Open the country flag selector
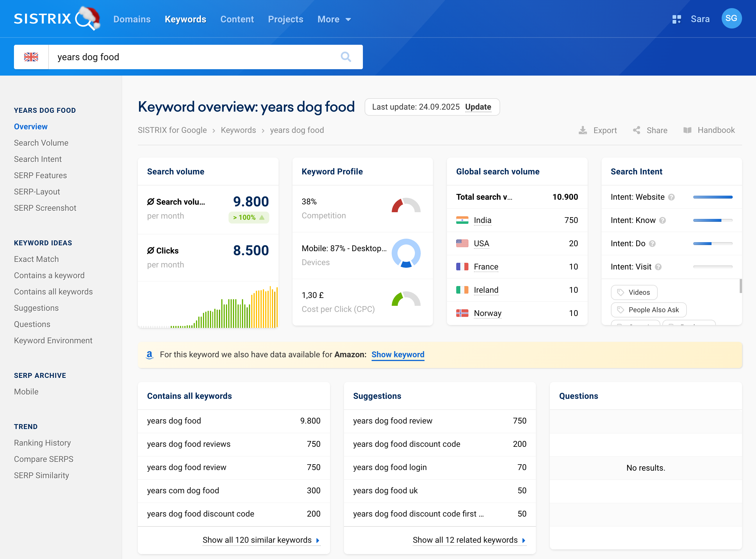Image resolution: width=756 pixels, height=559 pixels. 31,57
